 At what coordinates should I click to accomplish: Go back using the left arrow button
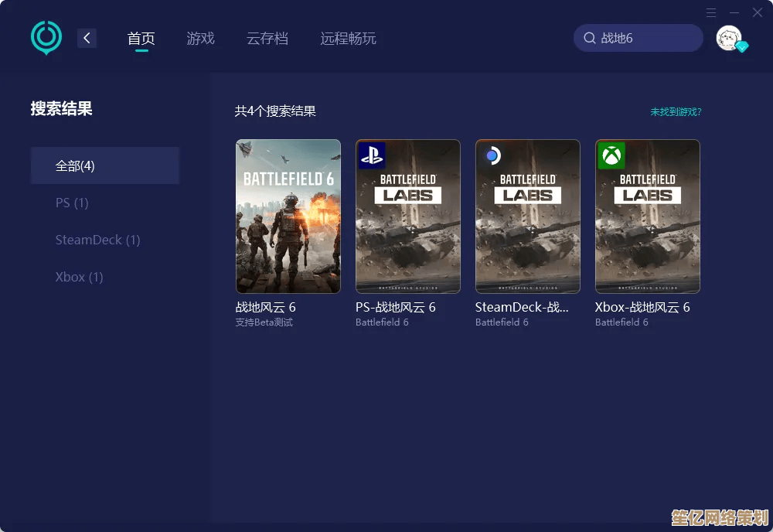click(87, 38)
